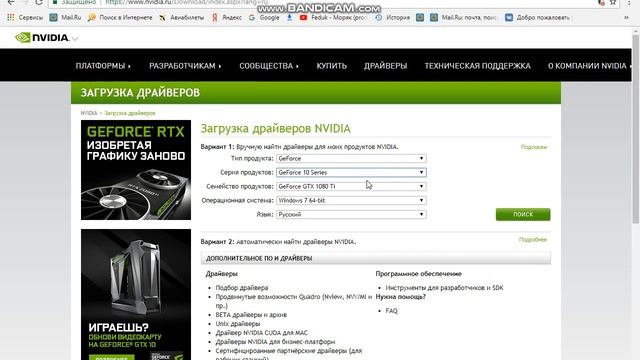Click the Подсказки link
This screenshot has height=360, width=640.
[533, 147]
